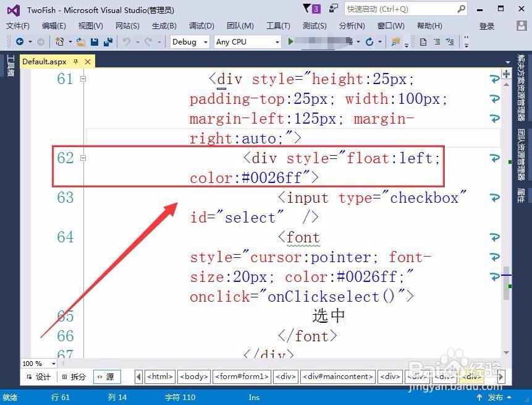Click the vertical scrollbar down arrow

pyautogui.click(x=506, y=352)
